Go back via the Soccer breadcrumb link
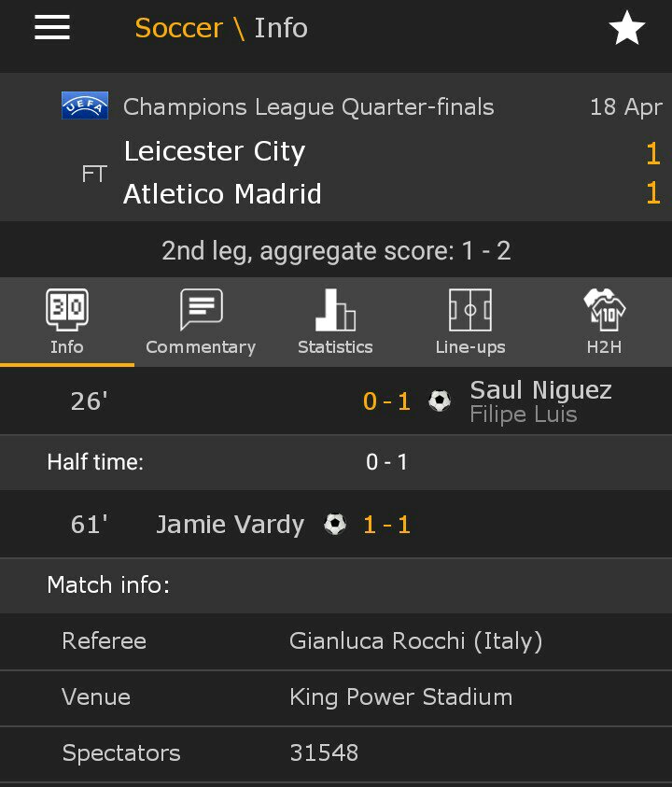The width and height of the screenshot is (672, 787). [x=178, y=28]
